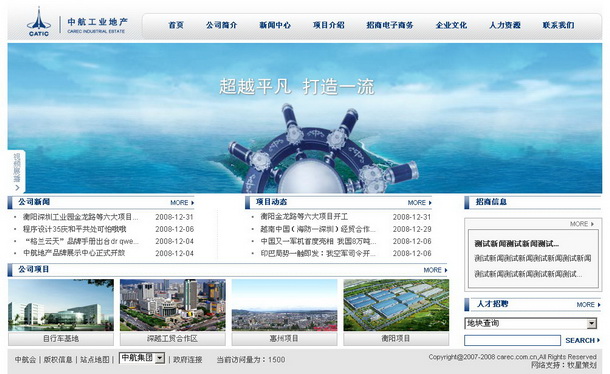Click the 深越工贸合作区 project photo

(173, 305)
